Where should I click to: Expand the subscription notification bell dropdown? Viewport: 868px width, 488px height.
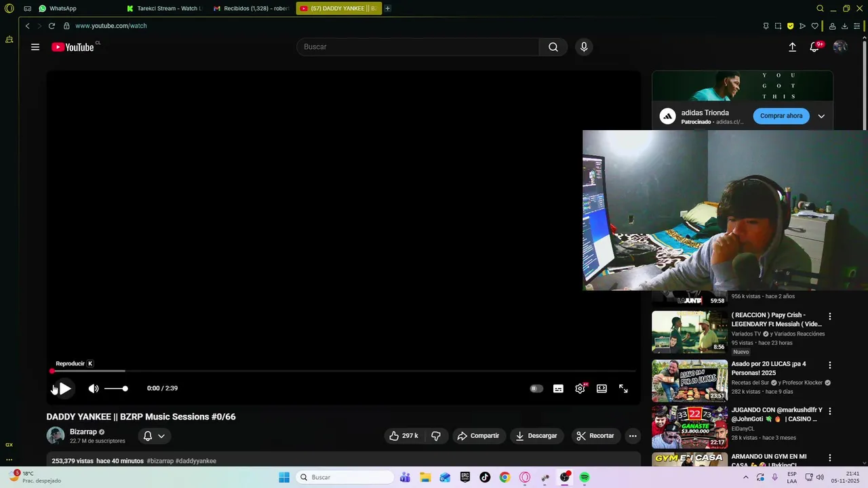(155, 436)
